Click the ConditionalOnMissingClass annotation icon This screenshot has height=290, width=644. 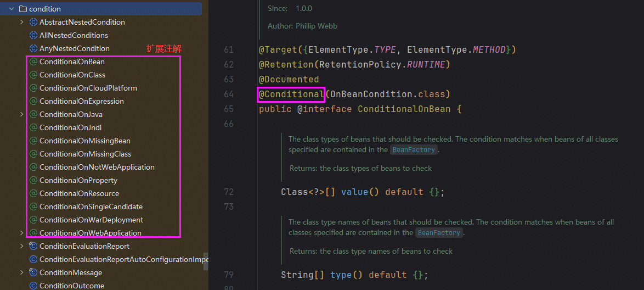(33, 154)
